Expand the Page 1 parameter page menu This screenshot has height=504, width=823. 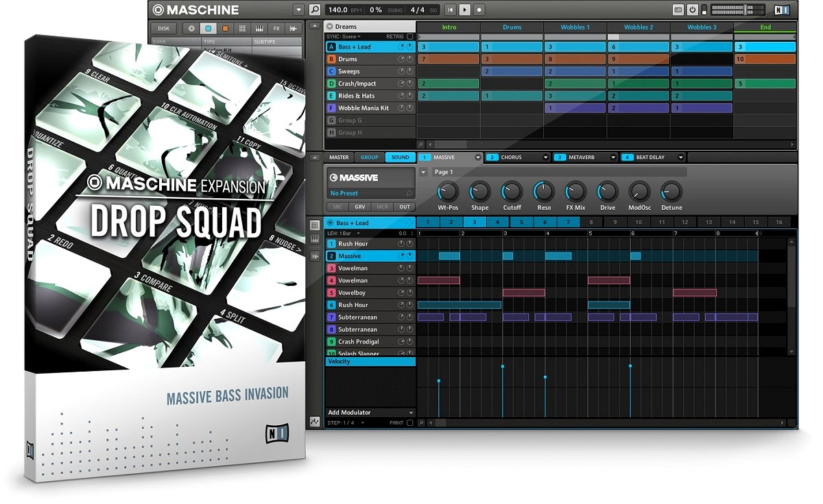[424, 172]
